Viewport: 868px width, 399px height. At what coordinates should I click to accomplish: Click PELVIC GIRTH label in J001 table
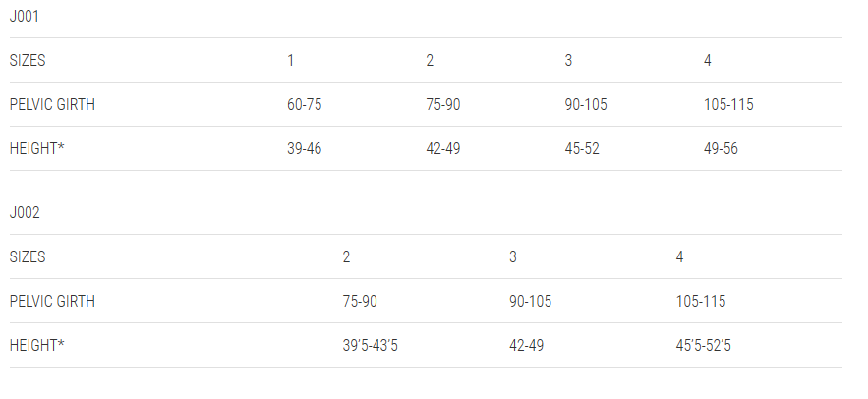coord(52,104)
